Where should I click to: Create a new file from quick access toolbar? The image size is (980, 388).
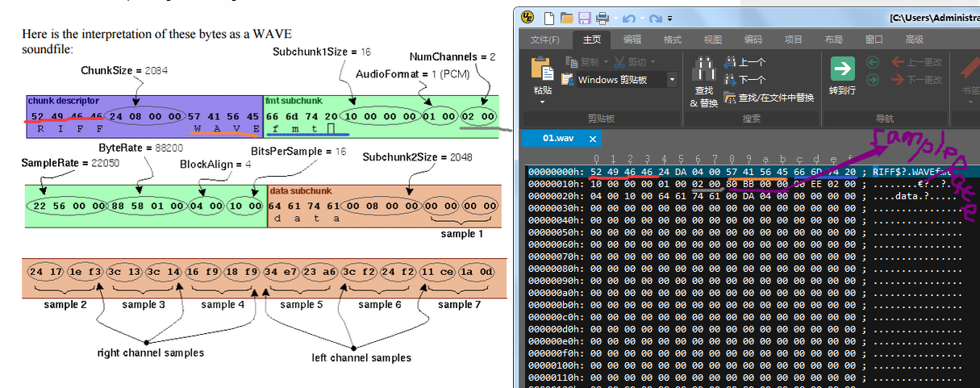[550, 18]
